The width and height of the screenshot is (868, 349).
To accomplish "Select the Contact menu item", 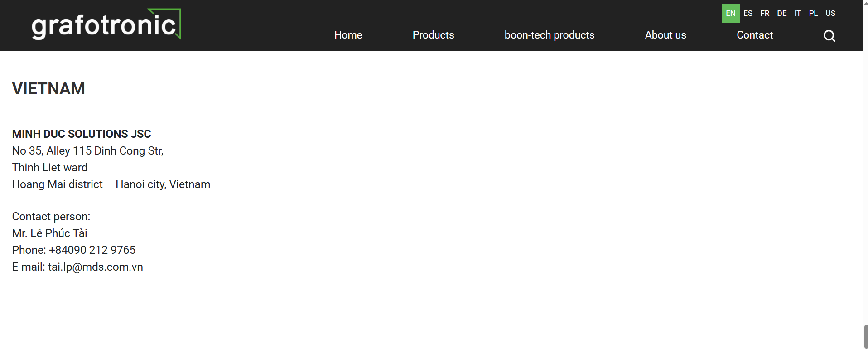I will 754,35.
